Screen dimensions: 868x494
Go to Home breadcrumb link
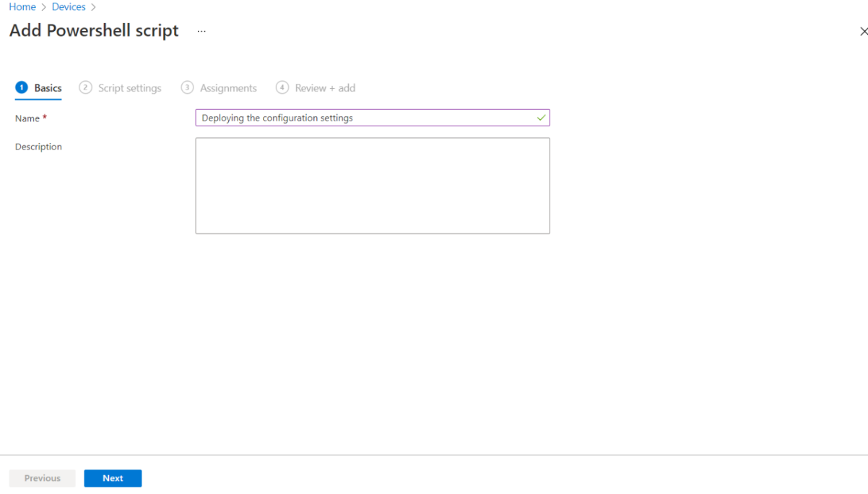[x=22, y=6]
